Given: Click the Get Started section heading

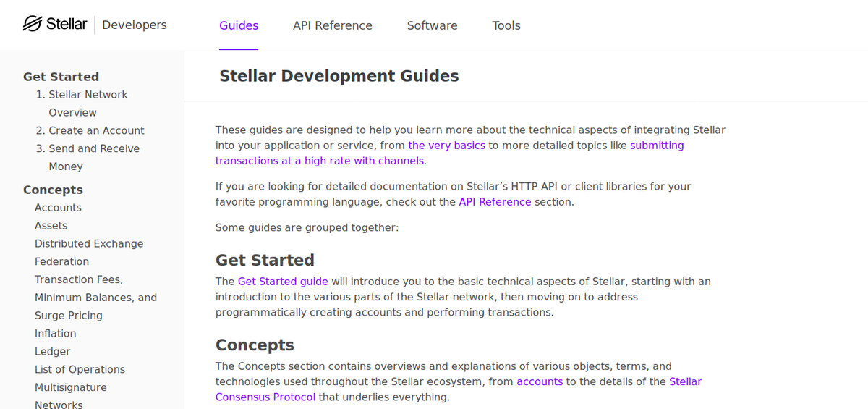Looking at the screenshot, I should pyautogui.click(x=265, y=260).
